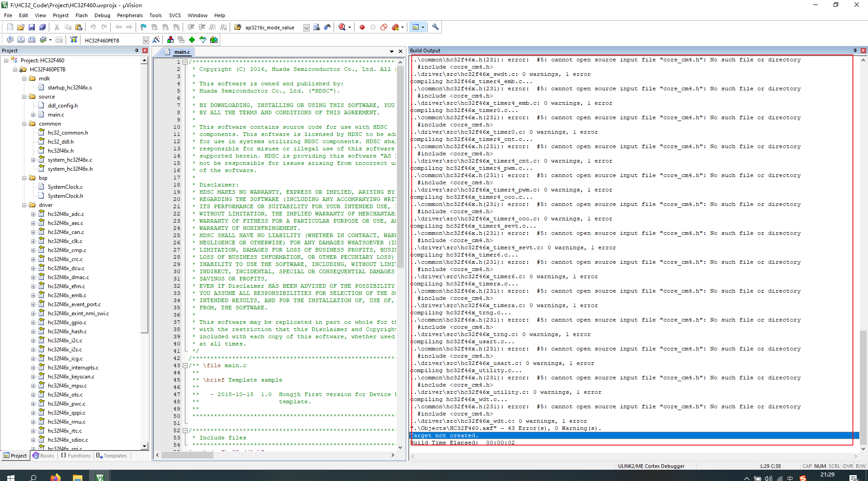Collapse the code fold at line 1

point(185,62)
